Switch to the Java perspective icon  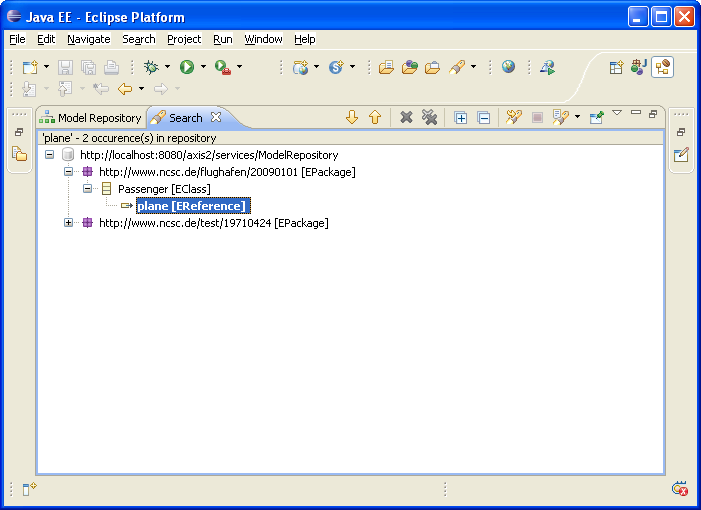[639, 67]
